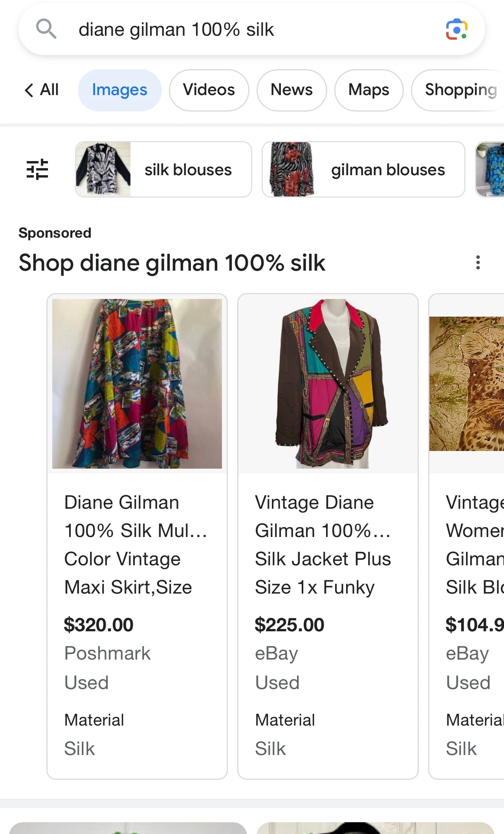
Task: Select the Images tab
Action: [119, 90]
